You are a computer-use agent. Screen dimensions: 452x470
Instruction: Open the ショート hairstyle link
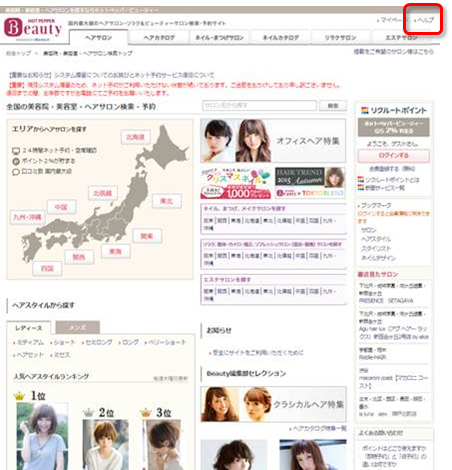[65, 342]
